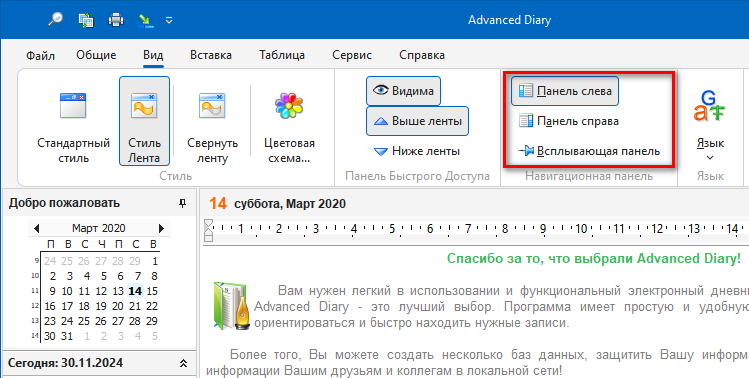
Task: Set quick access panel Выше ленты
Action: (x=417, y=121)
